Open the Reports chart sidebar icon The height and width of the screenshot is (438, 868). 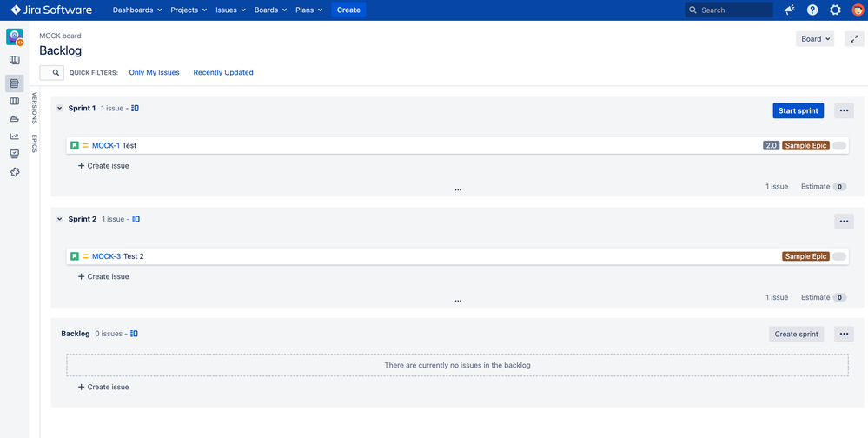pos(15,136)
